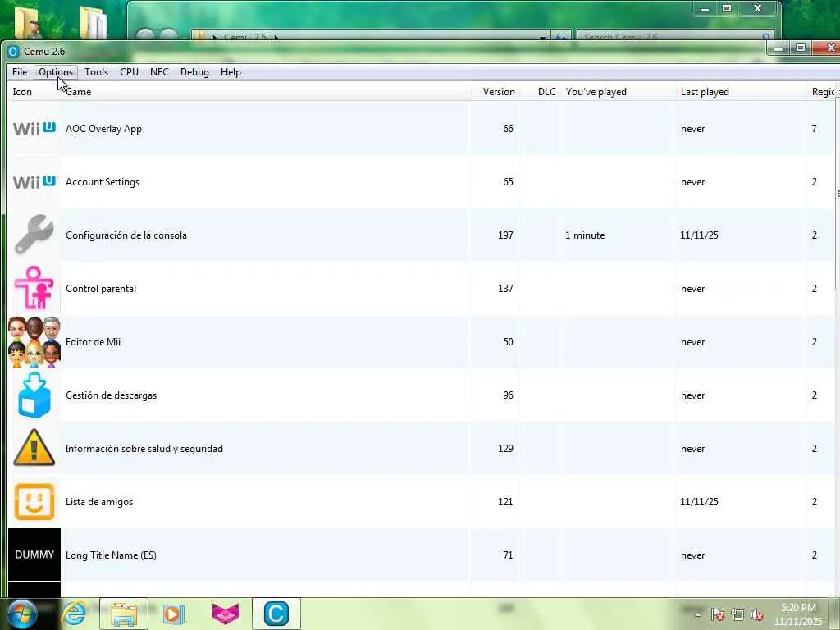840x630 pixels.
Task: Select the Control parental title
Action: 101,289
